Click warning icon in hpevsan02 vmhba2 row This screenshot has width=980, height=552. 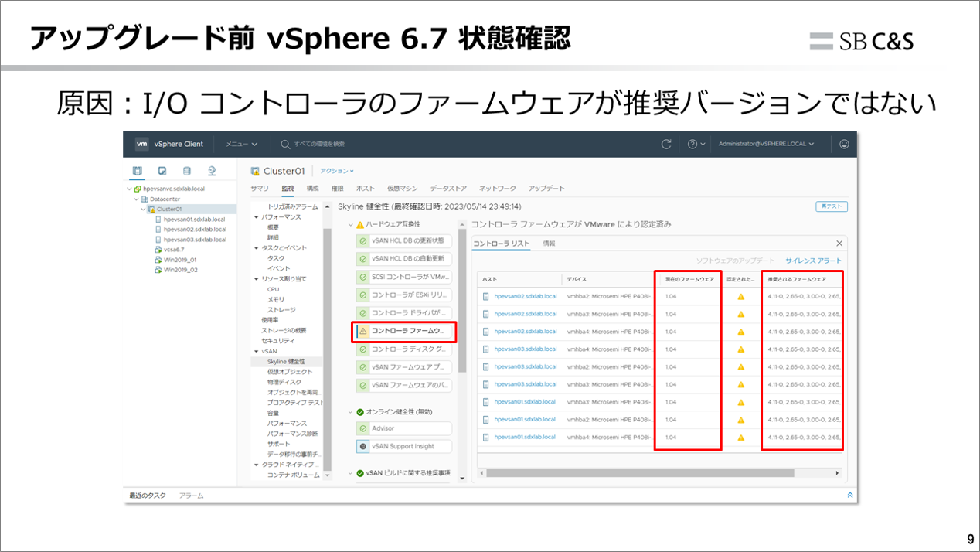point(740,296)
